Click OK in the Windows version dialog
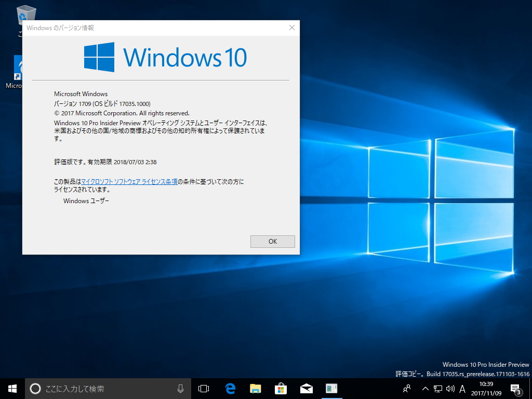The width and height of the screenshot is (532, 399). [272, 241]
